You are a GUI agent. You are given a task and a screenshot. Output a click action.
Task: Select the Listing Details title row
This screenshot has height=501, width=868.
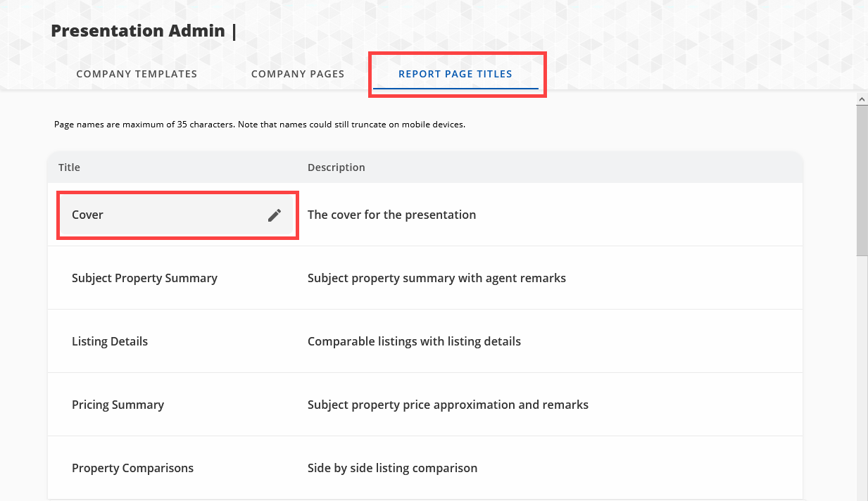click(110, 341)
